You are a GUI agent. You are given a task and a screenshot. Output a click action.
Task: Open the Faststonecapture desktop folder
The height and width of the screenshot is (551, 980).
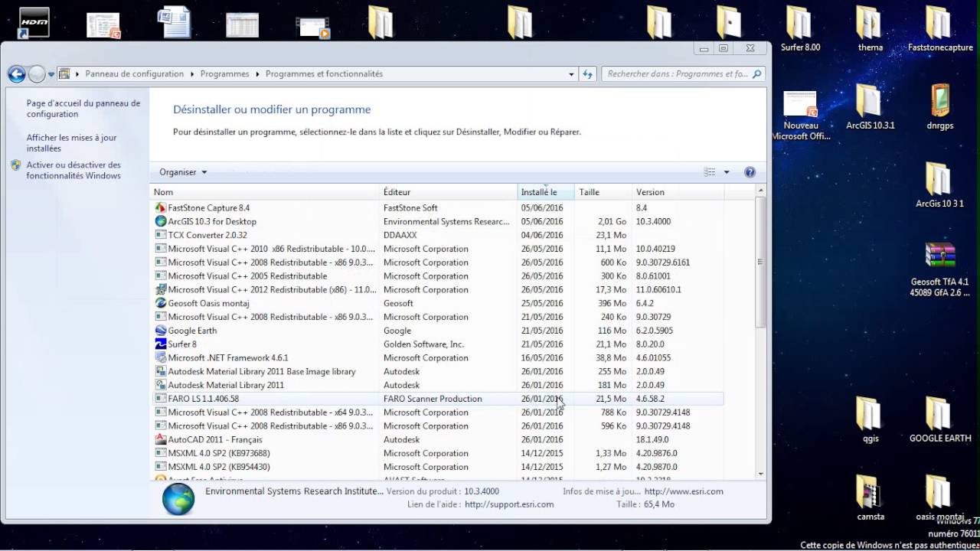click(x=939, y=29)
